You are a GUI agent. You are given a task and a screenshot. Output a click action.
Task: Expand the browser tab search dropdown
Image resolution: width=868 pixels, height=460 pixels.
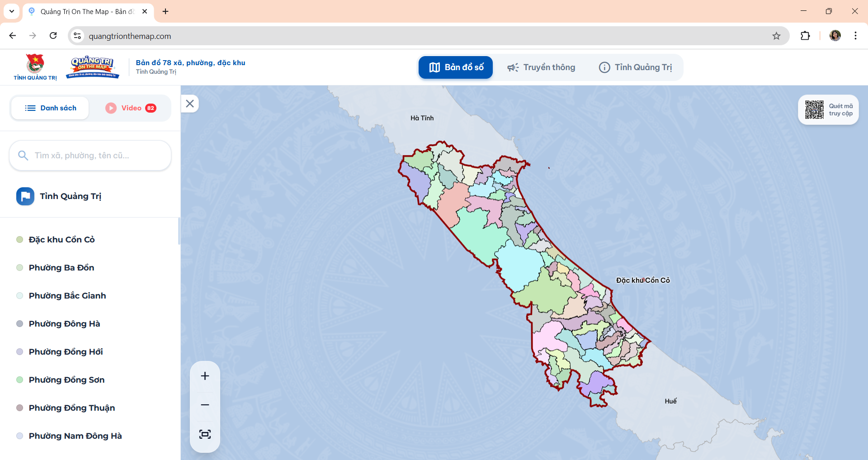point(12,11)
